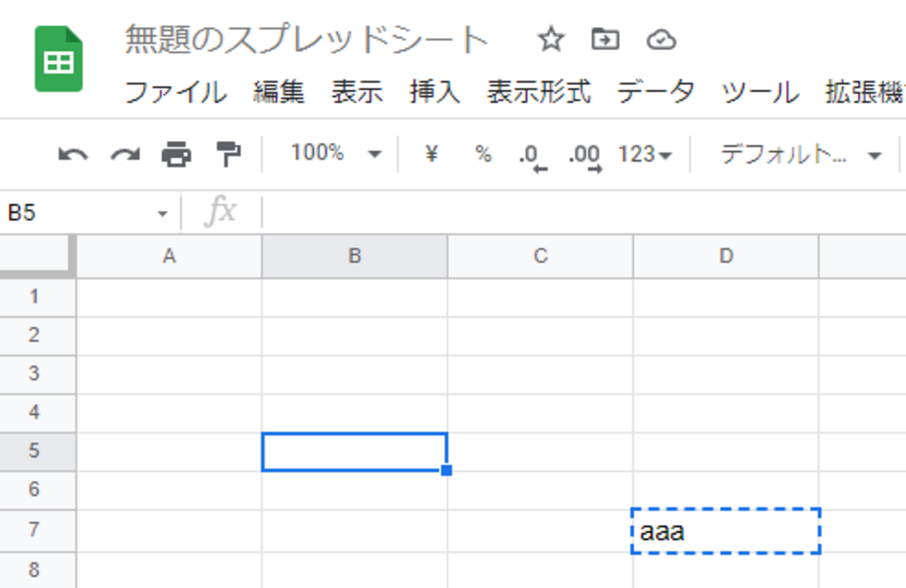The height and width of the screenshot is (588, 906).
Task: Apply yen currency format
Action: (431, 154)
